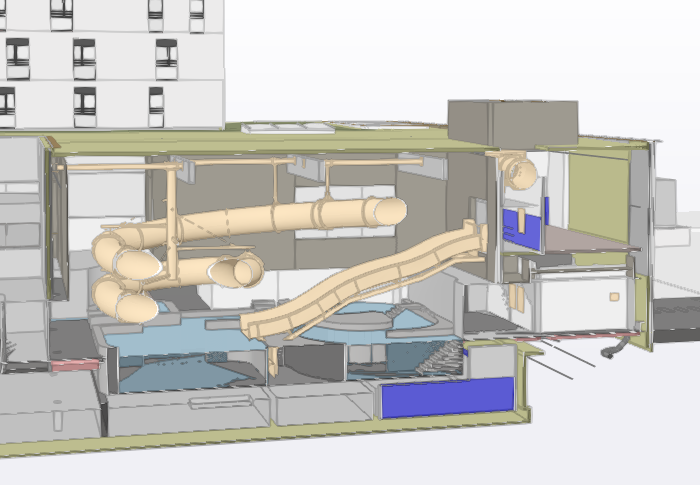
Task: Click a window on the high-rise tower
Action: (x=84, y=58)
